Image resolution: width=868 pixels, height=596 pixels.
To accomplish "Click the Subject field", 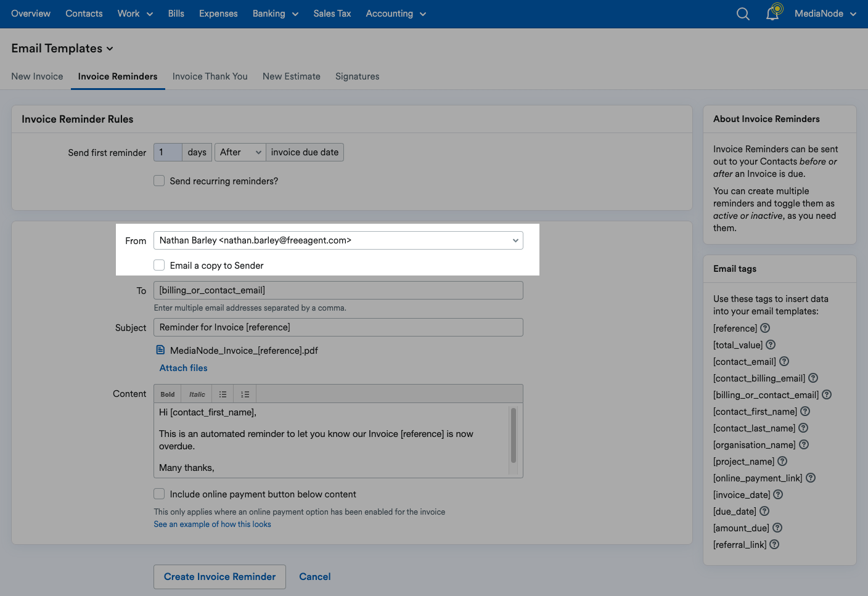I will pos(338,327).
